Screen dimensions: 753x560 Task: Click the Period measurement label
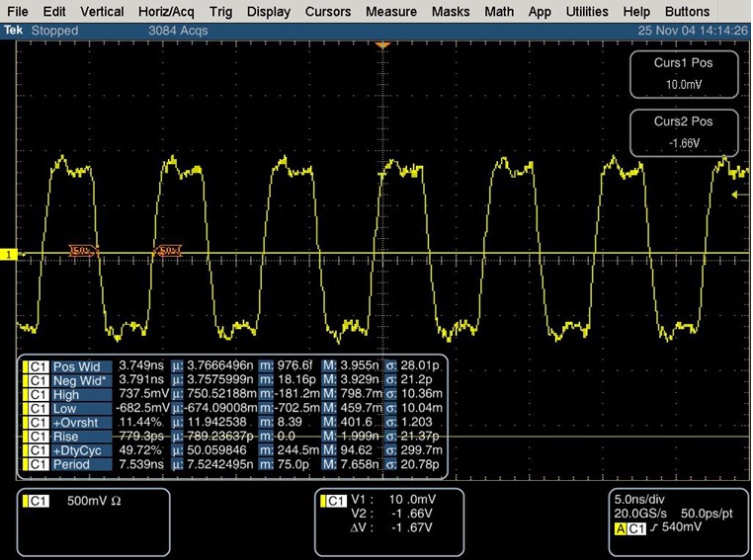click(72, 464)
